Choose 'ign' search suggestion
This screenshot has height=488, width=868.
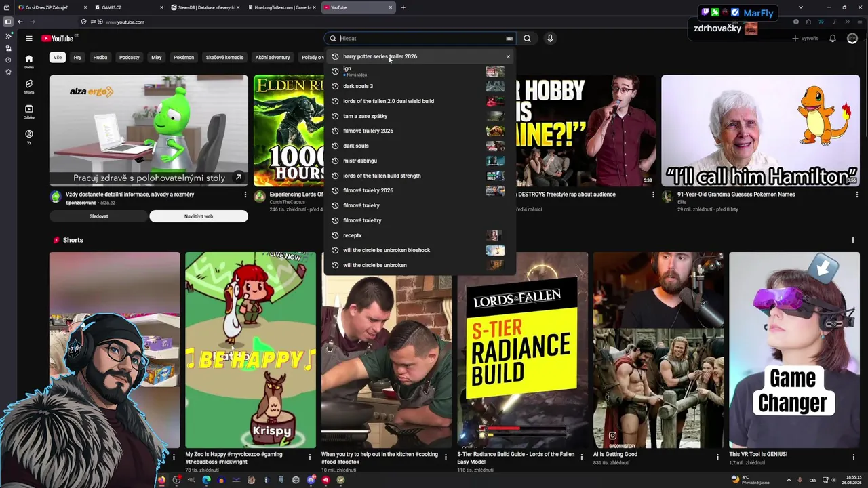tap(420, 71)
